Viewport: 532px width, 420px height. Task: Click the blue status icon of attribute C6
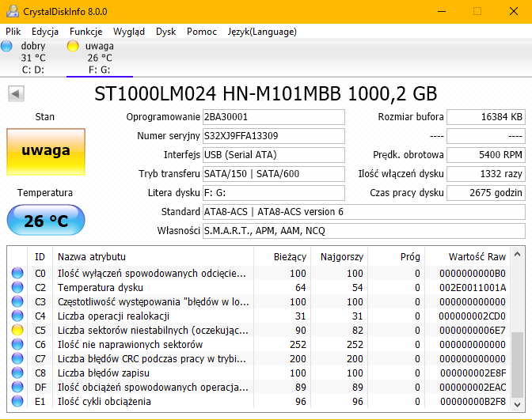(x=17, y=344)
